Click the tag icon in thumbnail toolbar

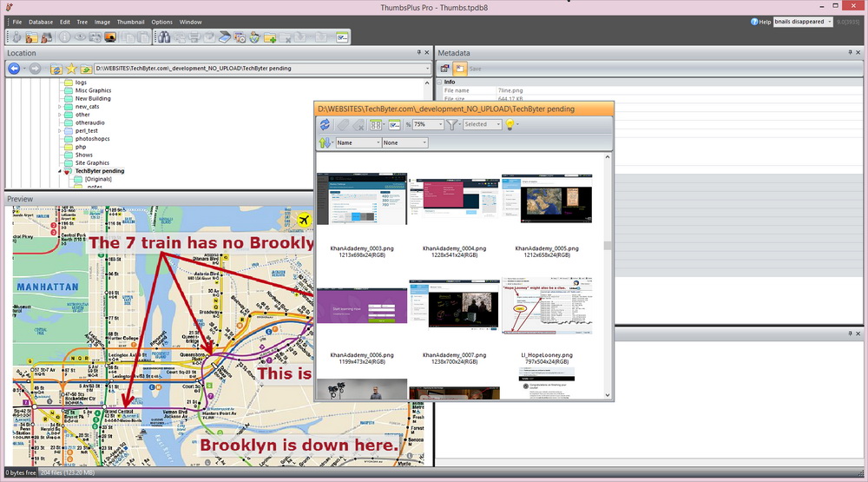pyautogui.click(x=343, y=125)
